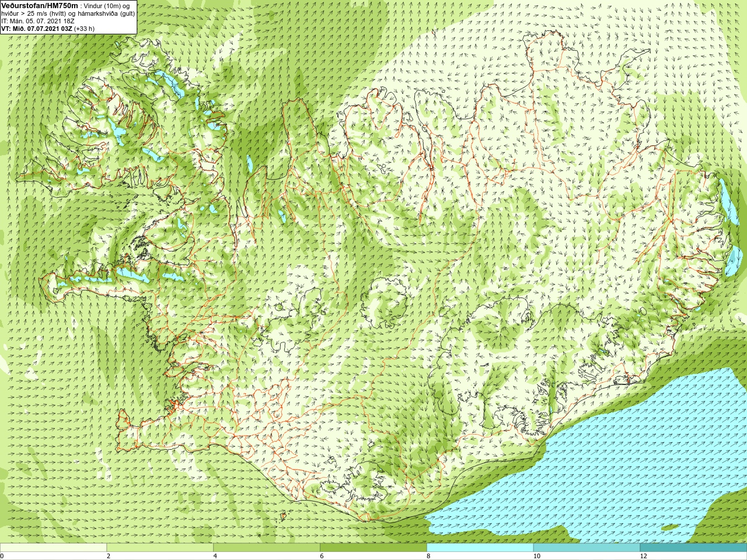Click the 'hámarkshviða (gult)' text

(x=107, y=13)
